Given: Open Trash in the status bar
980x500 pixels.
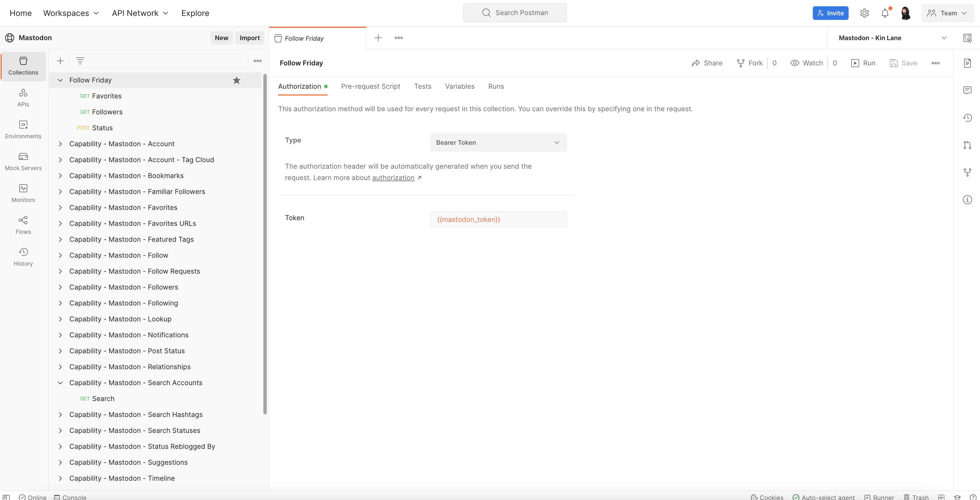Looking at the screenshot, I should click(x=916, y=497).
